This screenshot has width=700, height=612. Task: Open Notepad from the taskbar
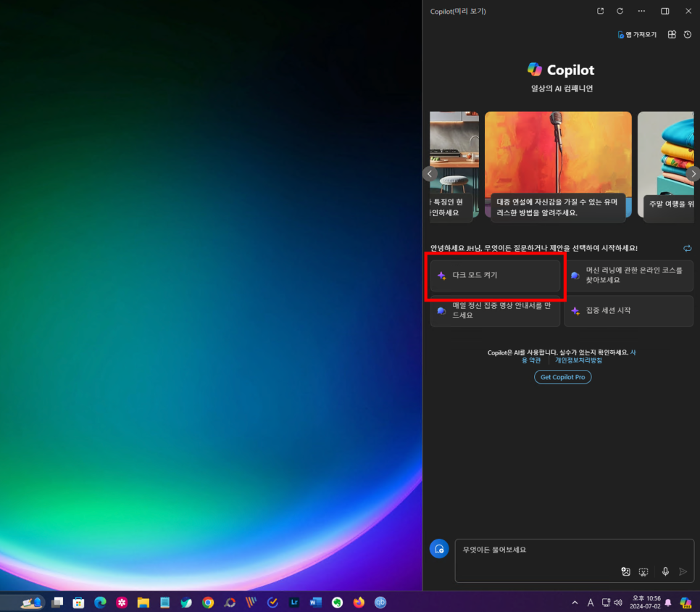tap(164, 603)
